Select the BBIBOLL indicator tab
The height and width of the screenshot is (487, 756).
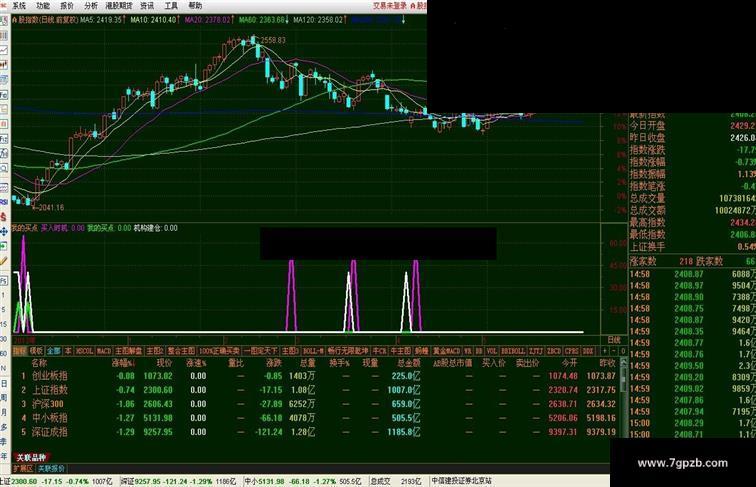pyautogui.click(x=513, y=351)
